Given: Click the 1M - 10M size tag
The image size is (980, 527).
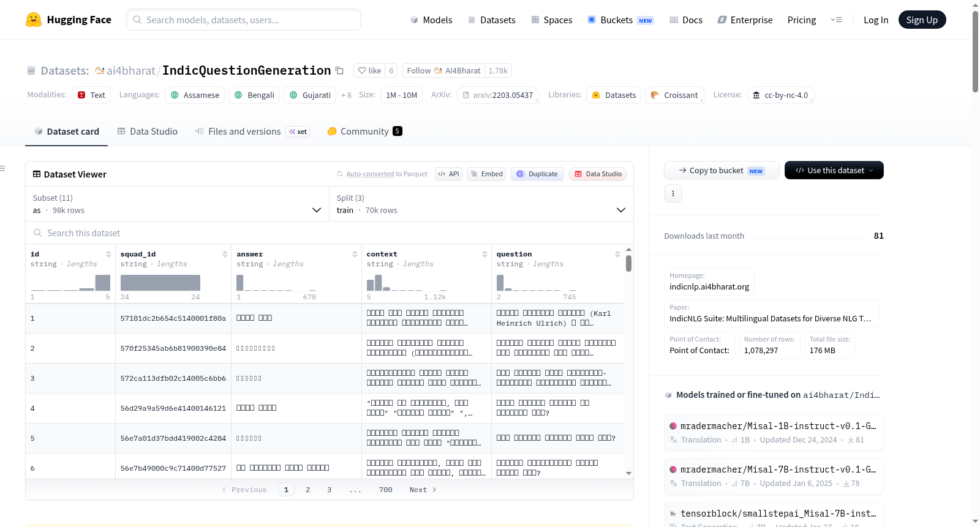Looking at the screenshot, I should (x=401, y=95).
